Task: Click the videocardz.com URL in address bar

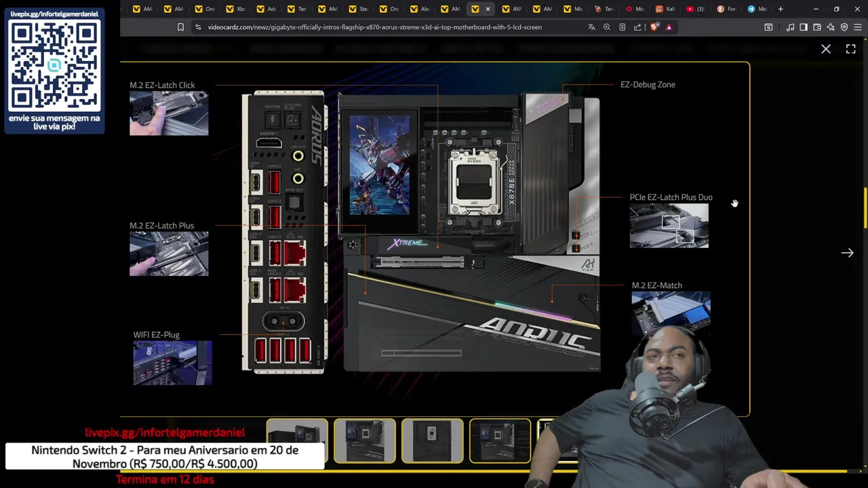Action: click(x=375, y=27)
